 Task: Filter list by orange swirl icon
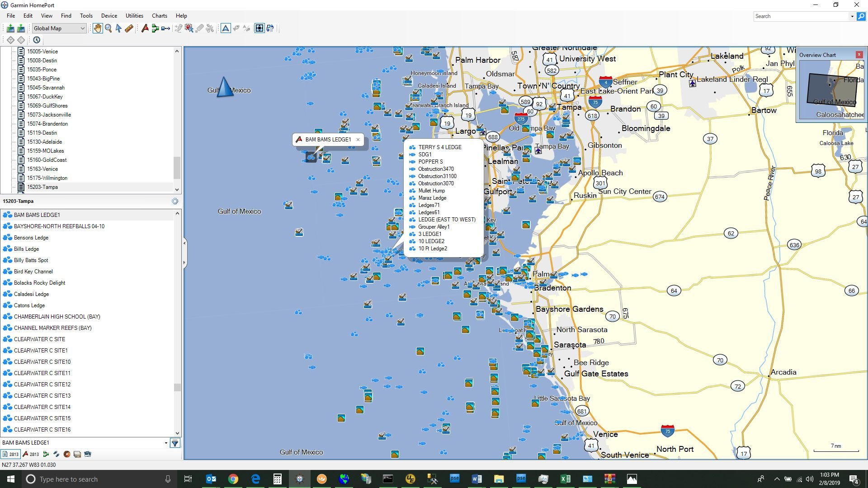pyautogui.click(x=67, y=454)
